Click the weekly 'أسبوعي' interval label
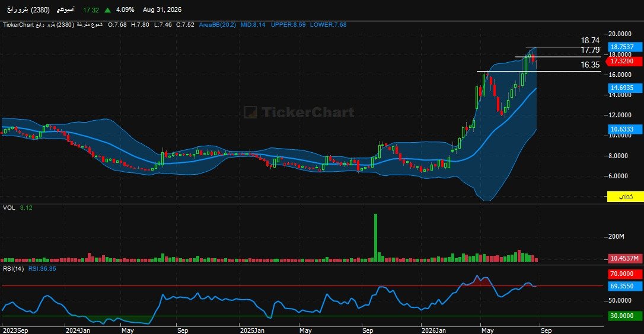The height and width of the screenshot is (334, 644). click(x=66, y=9)
